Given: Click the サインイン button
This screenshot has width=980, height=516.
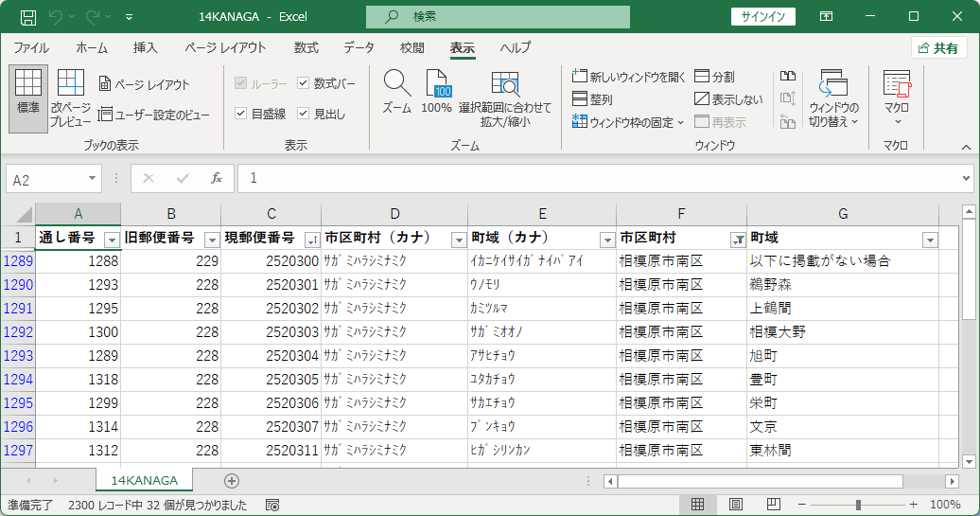Looking at the screenshot, I should click(763, 17).
